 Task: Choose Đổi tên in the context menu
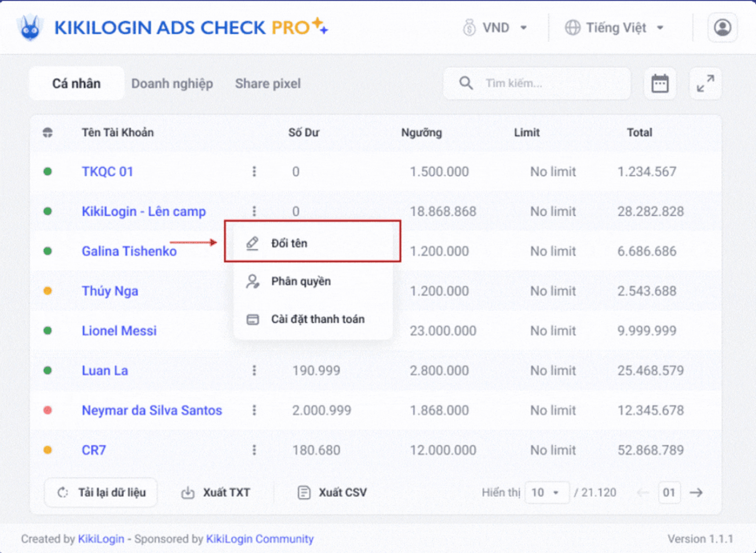[x=313, y=243]
